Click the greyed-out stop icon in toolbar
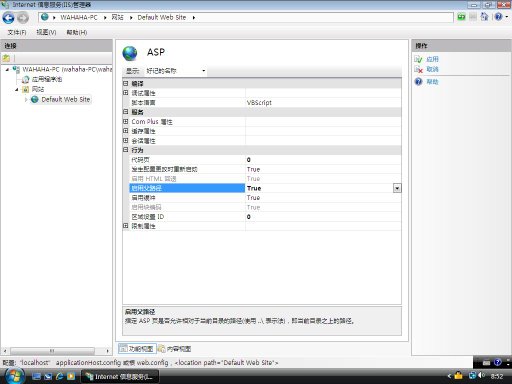 (473, 17)
